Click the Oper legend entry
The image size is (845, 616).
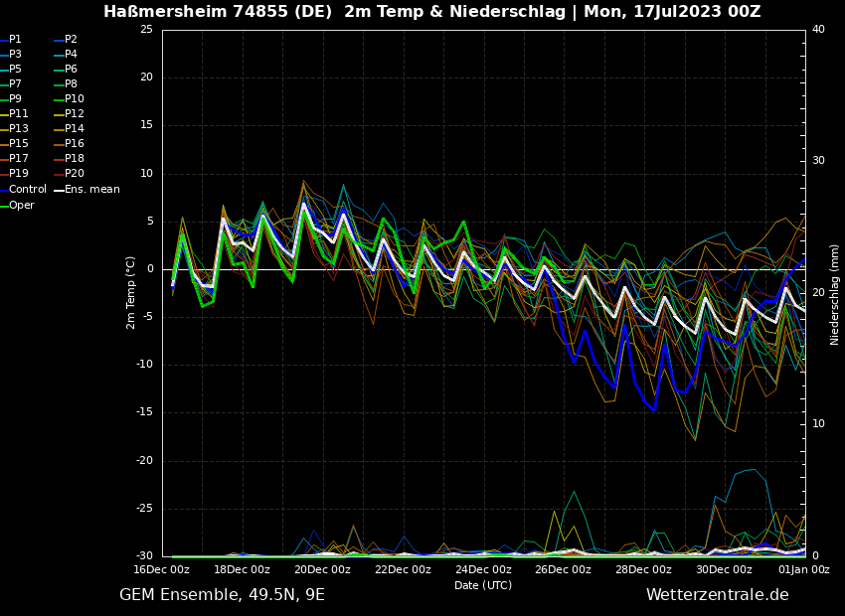click(x=22, y=206)
